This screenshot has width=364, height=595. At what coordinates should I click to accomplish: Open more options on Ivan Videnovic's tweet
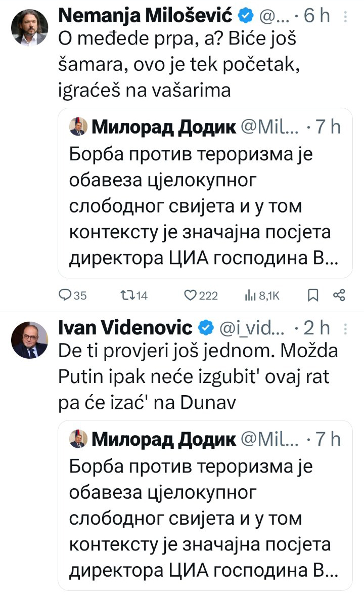click(x=345, y=328)
